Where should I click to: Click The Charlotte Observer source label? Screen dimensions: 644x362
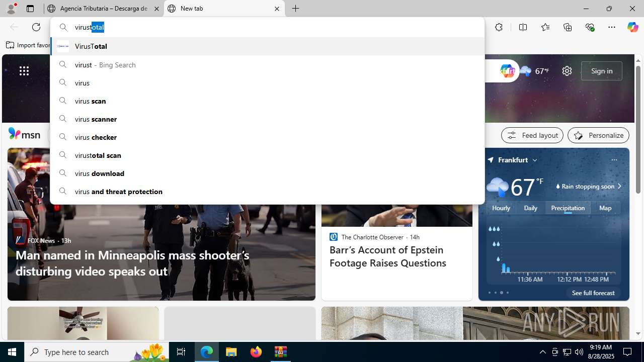tap(372, 237)
